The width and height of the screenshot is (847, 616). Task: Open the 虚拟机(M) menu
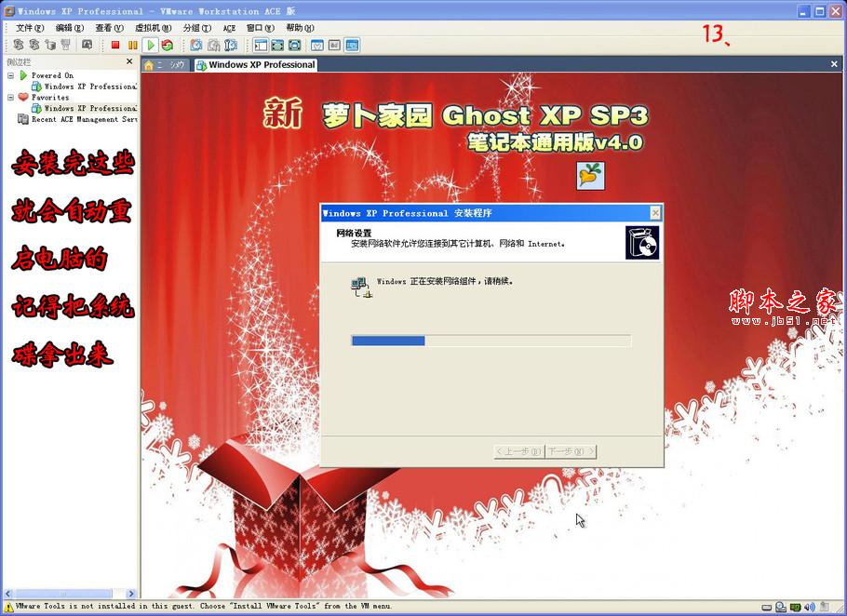153,28
